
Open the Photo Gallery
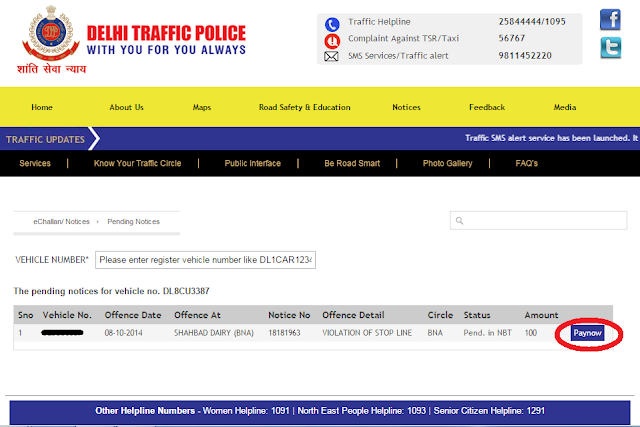point(447,163)
